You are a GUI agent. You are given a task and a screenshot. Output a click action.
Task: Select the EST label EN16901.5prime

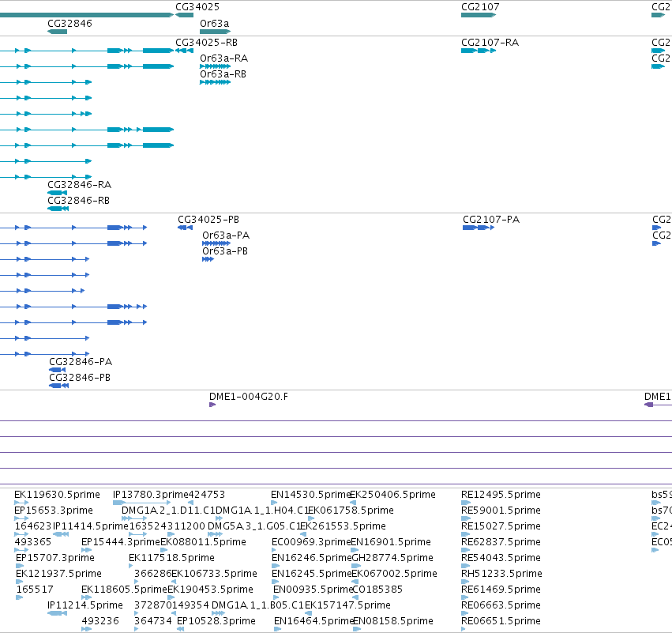(390, 542)
